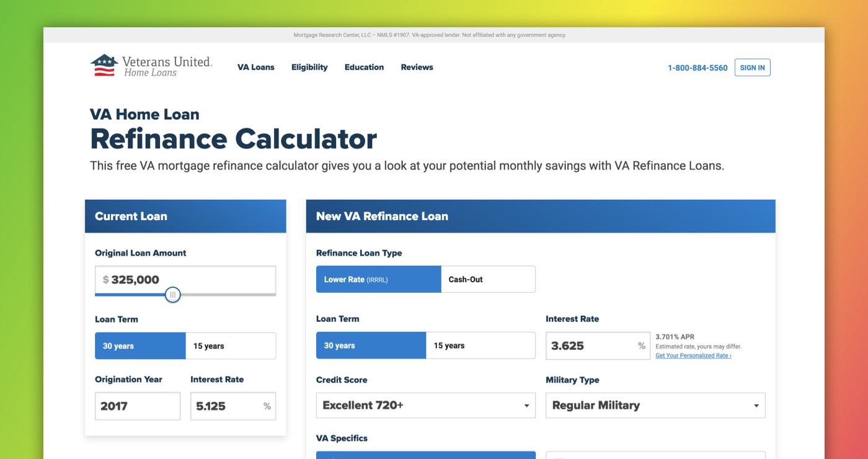This screenshot has width=868, height=459.
Task: Click the Original Loan Amount field
Action: click(x=185, y=280)
